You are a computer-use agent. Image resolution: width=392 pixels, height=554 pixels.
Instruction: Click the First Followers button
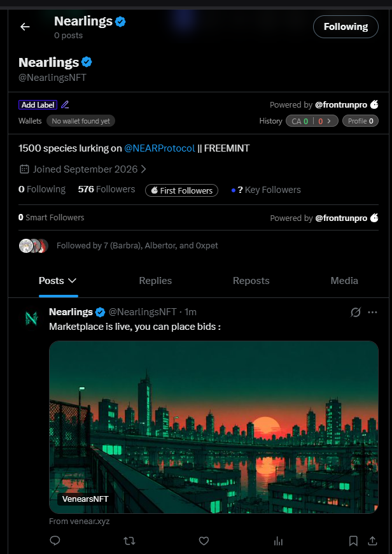coord(181,190)
